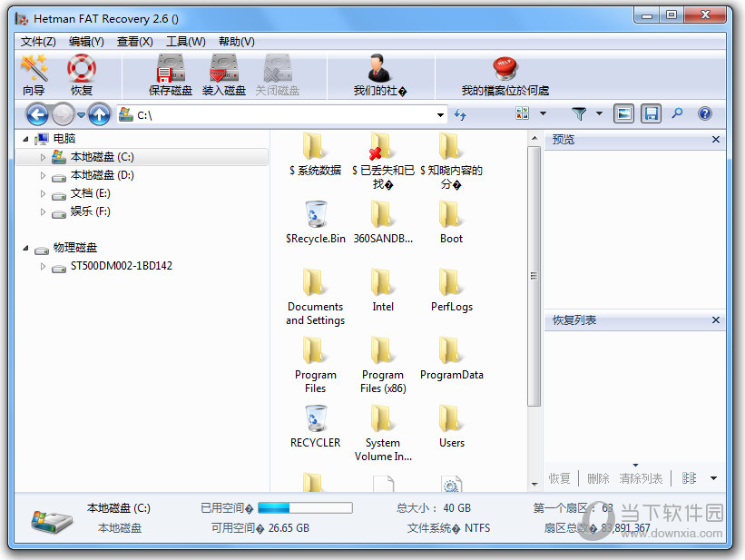Image resolution: width=745 pixels, height=560 pixels.
Task: Expand the 文档 (E:) tree node
Action: (43, 193)
